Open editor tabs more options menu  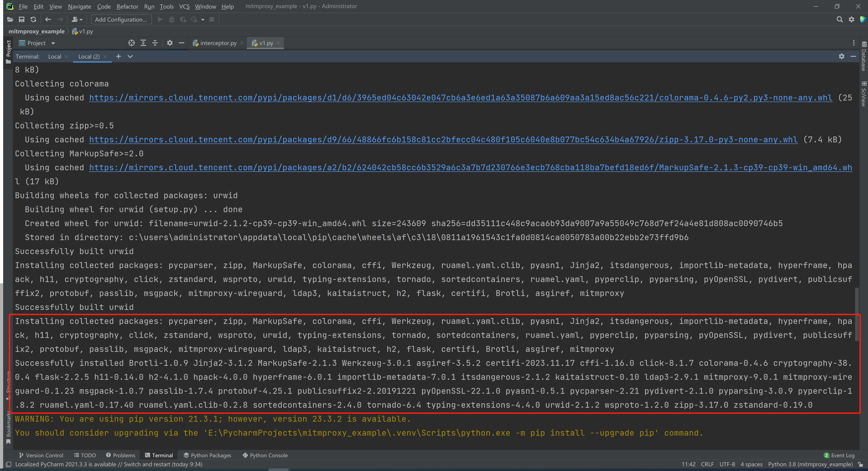click(854, 43)
